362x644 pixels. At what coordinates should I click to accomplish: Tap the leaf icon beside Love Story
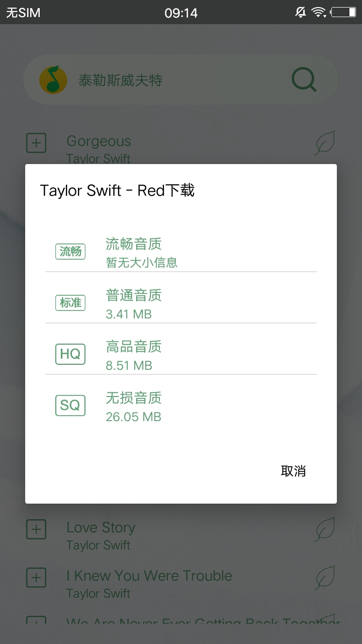[325, 529]
